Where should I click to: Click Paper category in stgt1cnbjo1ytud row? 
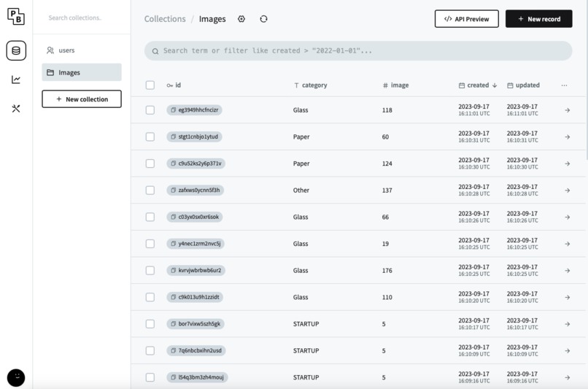[x=301, y=136]
